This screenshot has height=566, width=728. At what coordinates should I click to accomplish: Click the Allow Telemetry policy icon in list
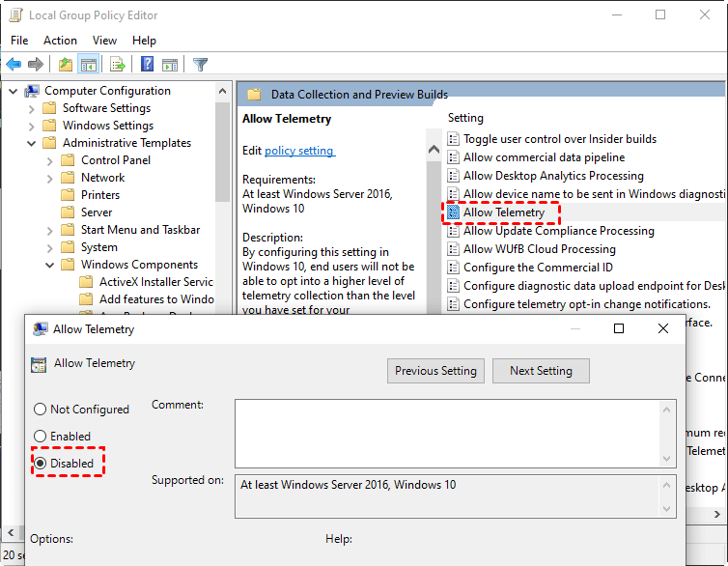(453, 212)
